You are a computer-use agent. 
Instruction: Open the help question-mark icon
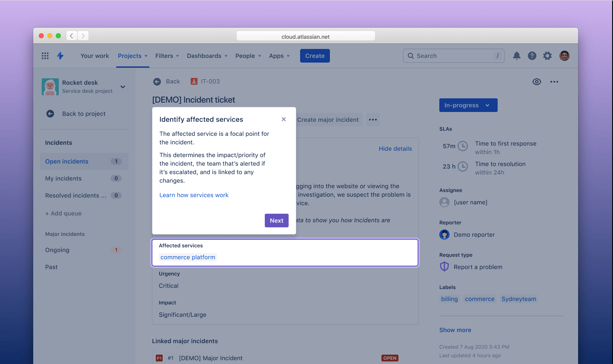pos(532,56)
